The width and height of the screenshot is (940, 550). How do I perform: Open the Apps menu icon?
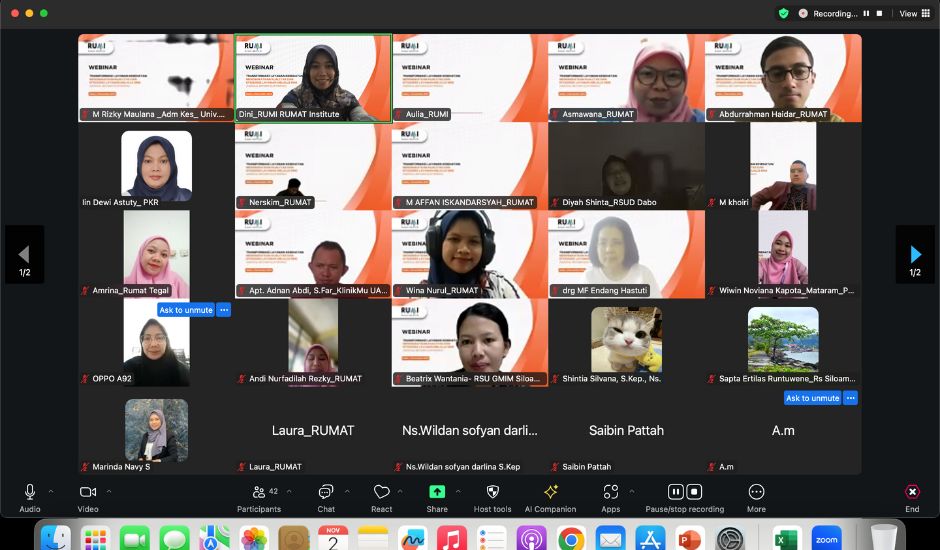coord(610,492)
